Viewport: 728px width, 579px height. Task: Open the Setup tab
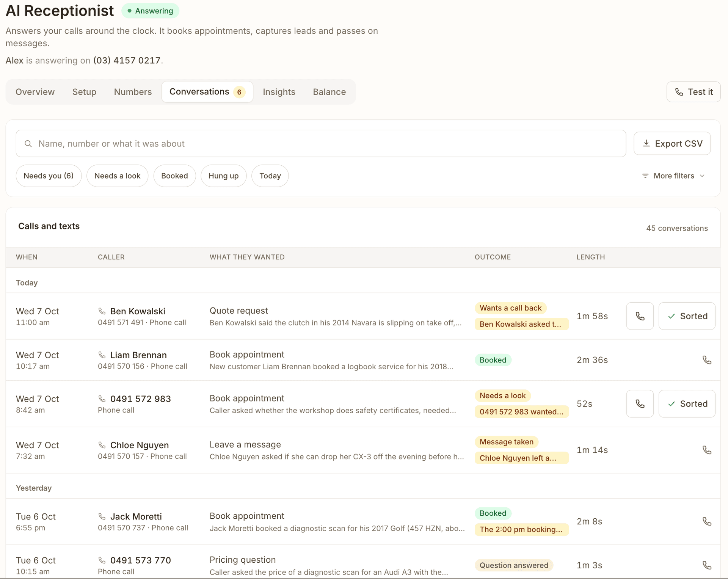click(84, 92)
